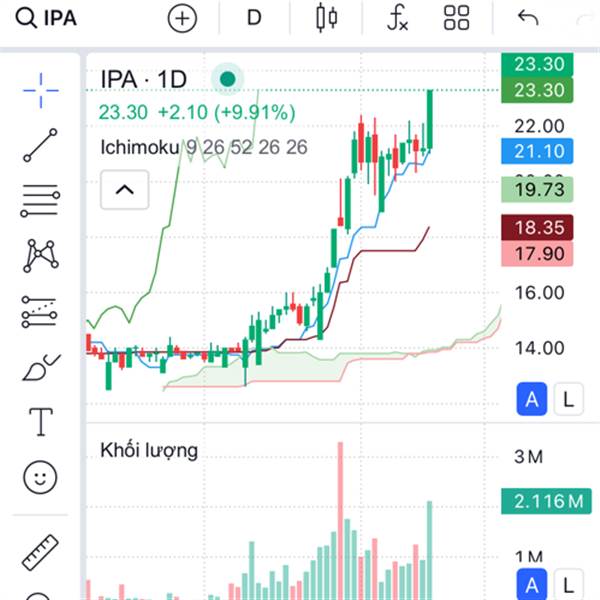Click the 21.10 blue price label
600x600 pixels.
coord(537,151)
